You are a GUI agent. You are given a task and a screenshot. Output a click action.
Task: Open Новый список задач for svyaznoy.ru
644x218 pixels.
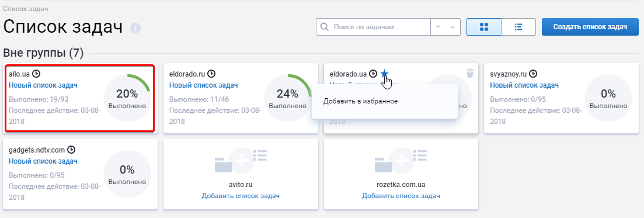524,85
